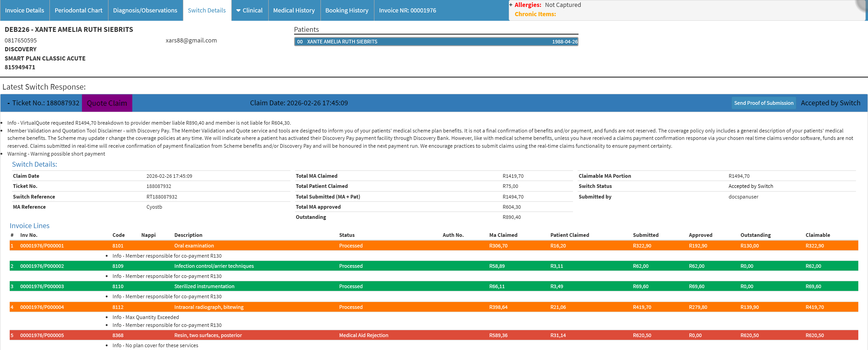Select the Oral examination invoice line

pos(434,246)
